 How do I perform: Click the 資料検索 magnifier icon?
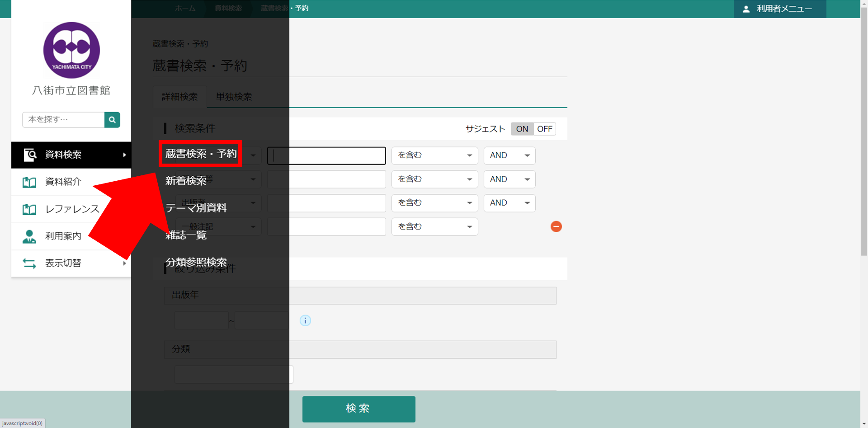30,155
